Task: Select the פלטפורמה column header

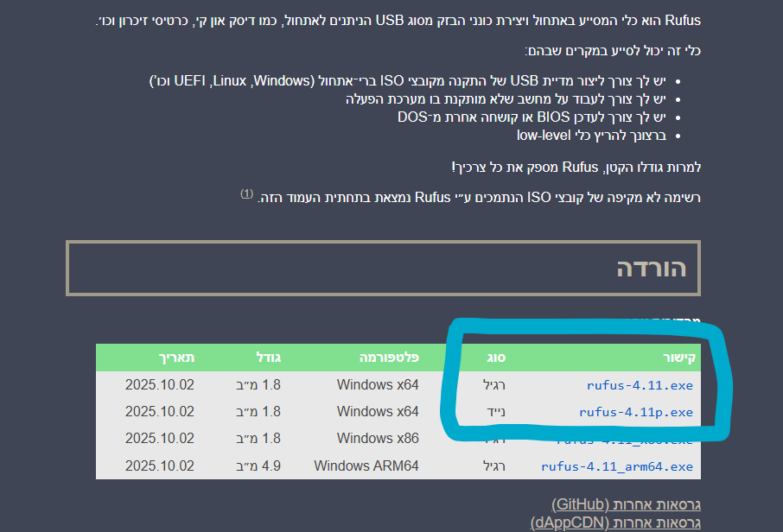Action: pyautogui.click(x=390, y=358)
